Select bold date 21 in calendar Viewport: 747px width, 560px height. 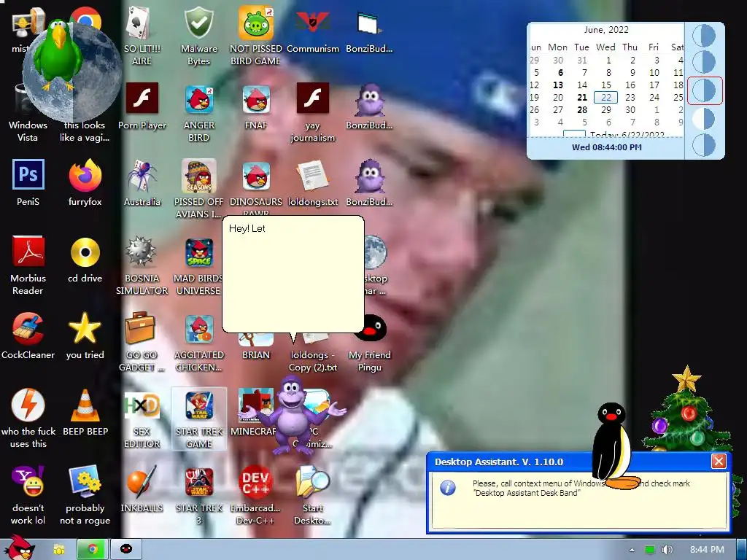pyautogui.click(x=581, y=98)
